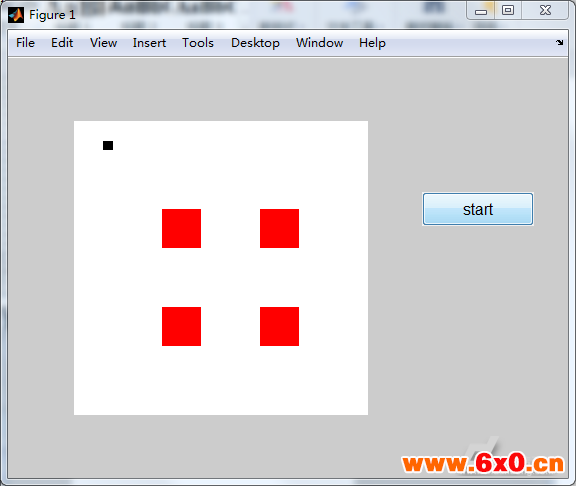Click the bottom-left red square
Image resolution: width=576 pixels, height=486 pixels.
pos(181,327)
